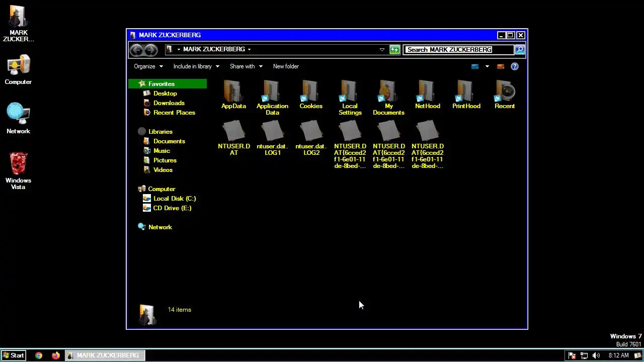Select the NetHood folder shortcut

427,95
